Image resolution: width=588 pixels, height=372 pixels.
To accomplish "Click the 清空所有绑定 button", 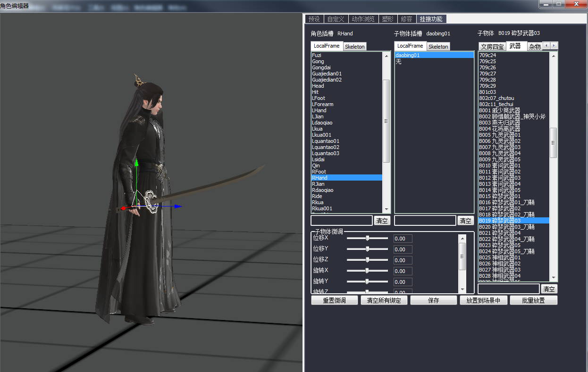I will 384,300.
